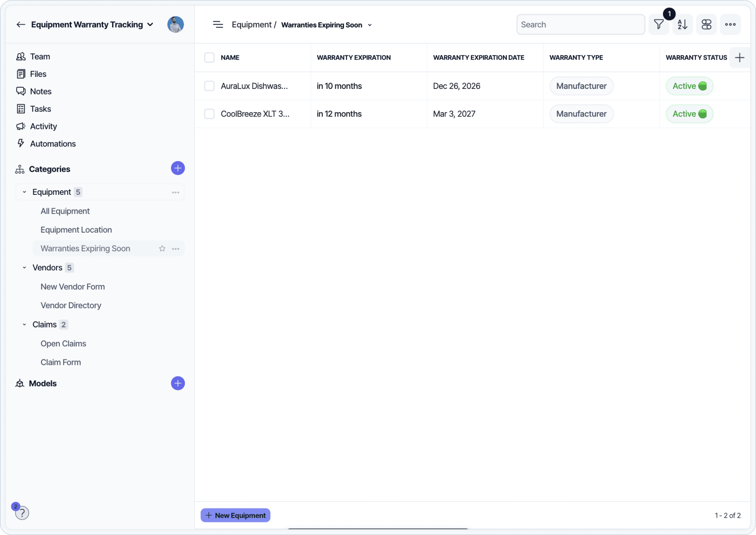
Task: Collapse the Vendors category tree
Action: (24, 267)
